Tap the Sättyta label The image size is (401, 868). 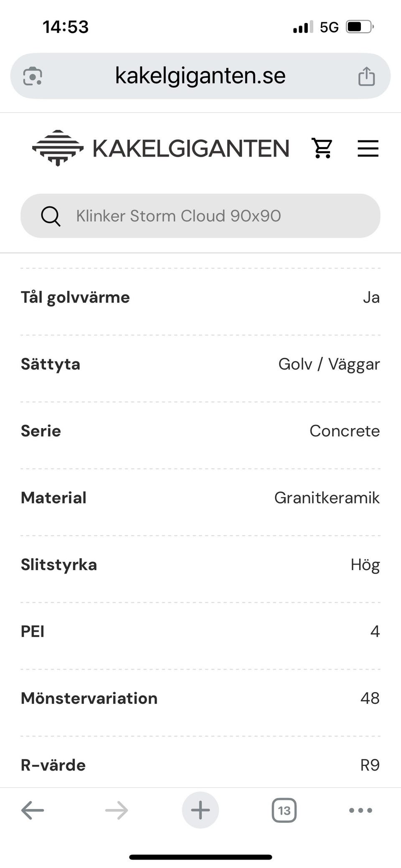(51, 364)
